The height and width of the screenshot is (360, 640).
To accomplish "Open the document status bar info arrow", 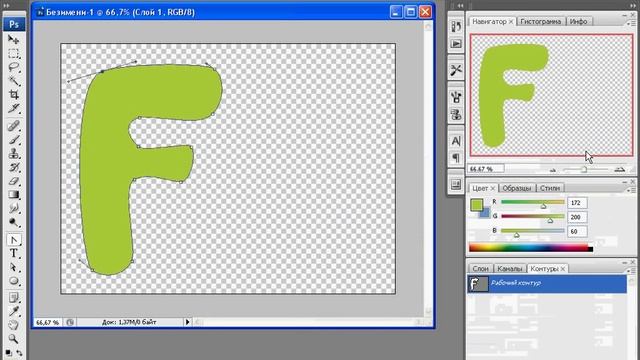I will tap(187, 322).
